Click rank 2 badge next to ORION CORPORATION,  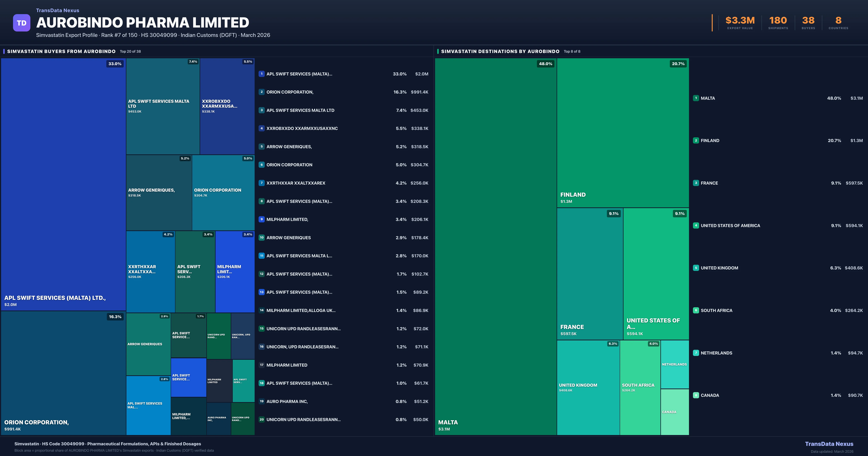pyautogui.click(x=261, y=92)
